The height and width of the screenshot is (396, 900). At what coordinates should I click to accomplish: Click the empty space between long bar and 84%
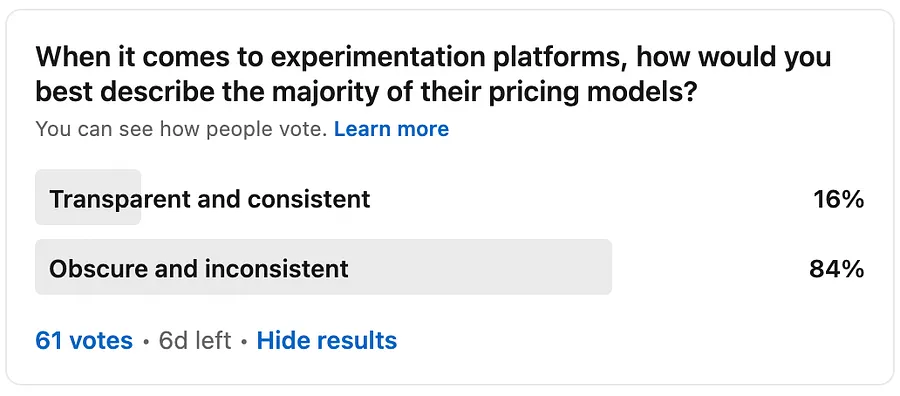(710, 267)
